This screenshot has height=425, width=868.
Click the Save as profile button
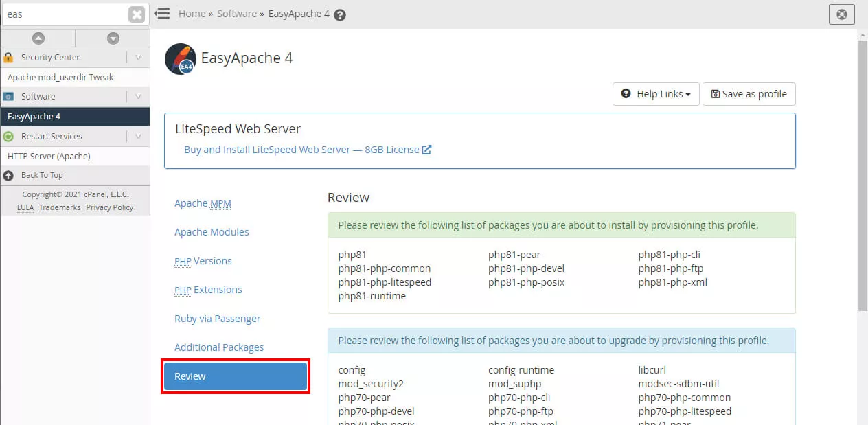[x=749, y=94]
